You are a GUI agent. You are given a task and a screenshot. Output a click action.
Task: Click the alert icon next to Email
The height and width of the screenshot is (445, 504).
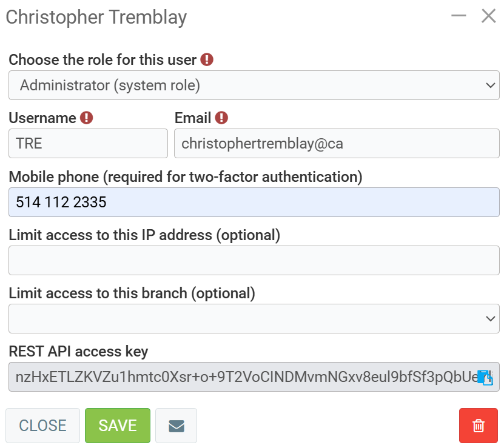pos(221,118)
